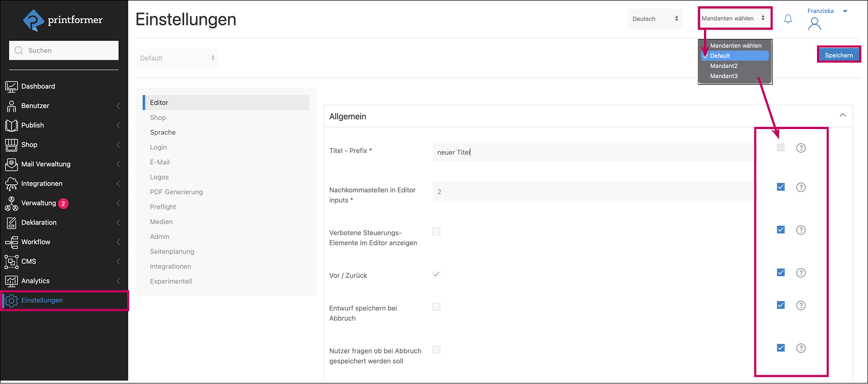
Task: Open the Deutsch language dropdown
Action: [655, 19]
